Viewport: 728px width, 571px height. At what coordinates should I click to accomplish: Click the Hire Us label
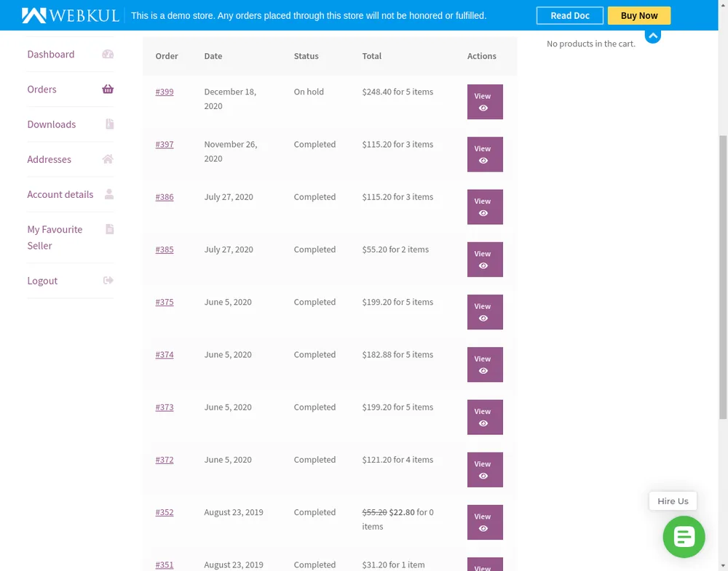tap(673, 501)
